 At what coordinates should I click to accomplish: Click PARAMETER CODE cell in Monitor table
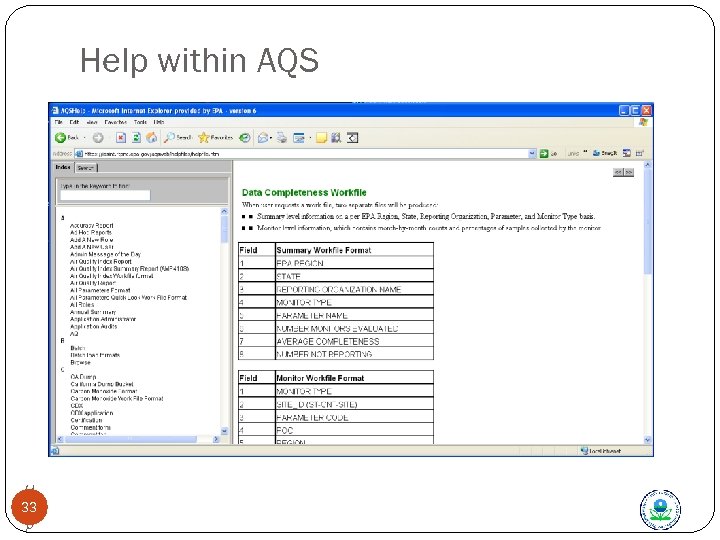click(x=354, y=417)
